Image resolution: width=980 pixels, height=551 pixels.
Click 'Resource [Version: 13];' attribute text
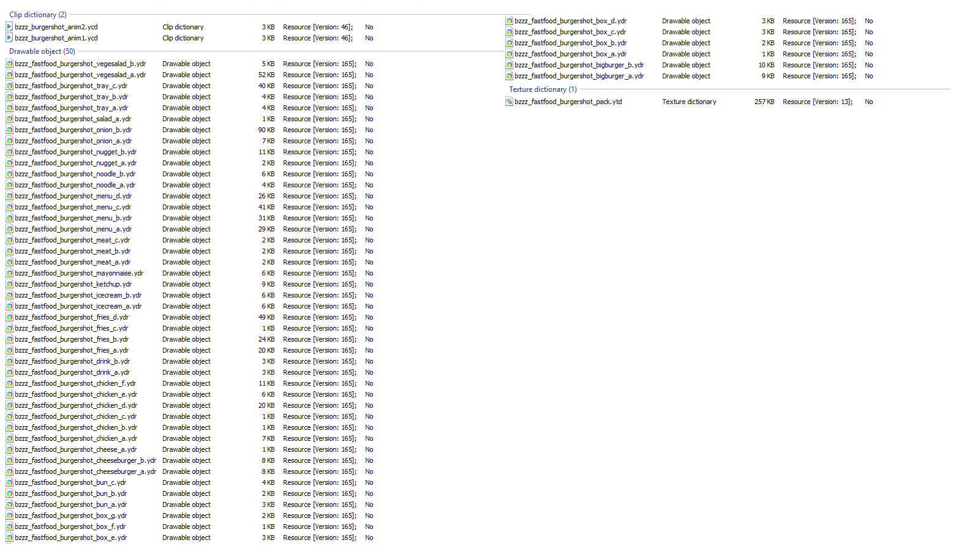[x=818, y=102]
